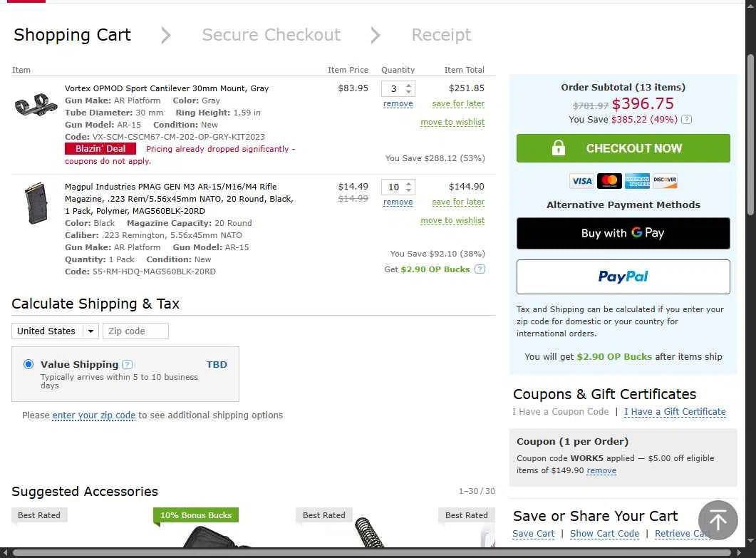The image size is (756, 558).
Task: Select the I Have a Coupon Code tab
Action: 560,412
